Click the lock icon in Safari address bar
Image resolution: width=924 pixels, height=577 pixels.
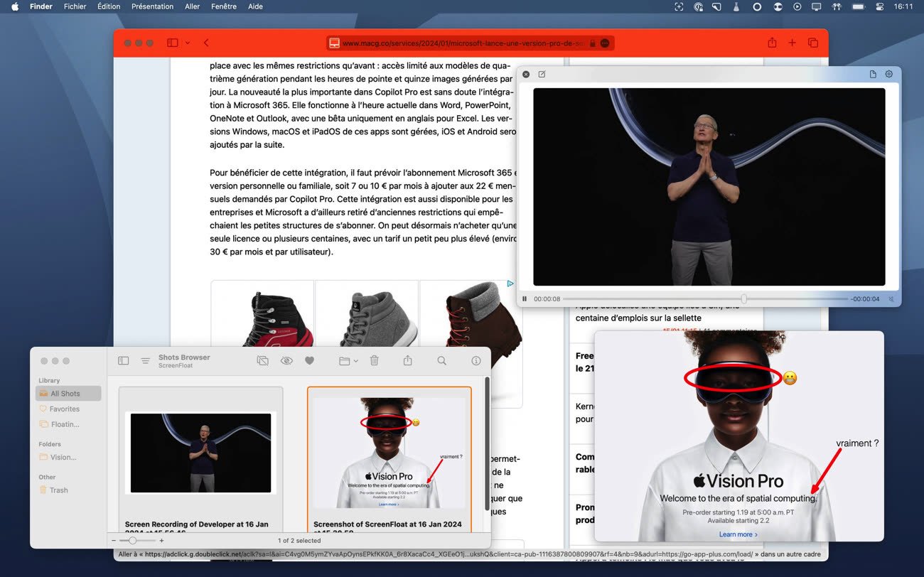point(592,43)
